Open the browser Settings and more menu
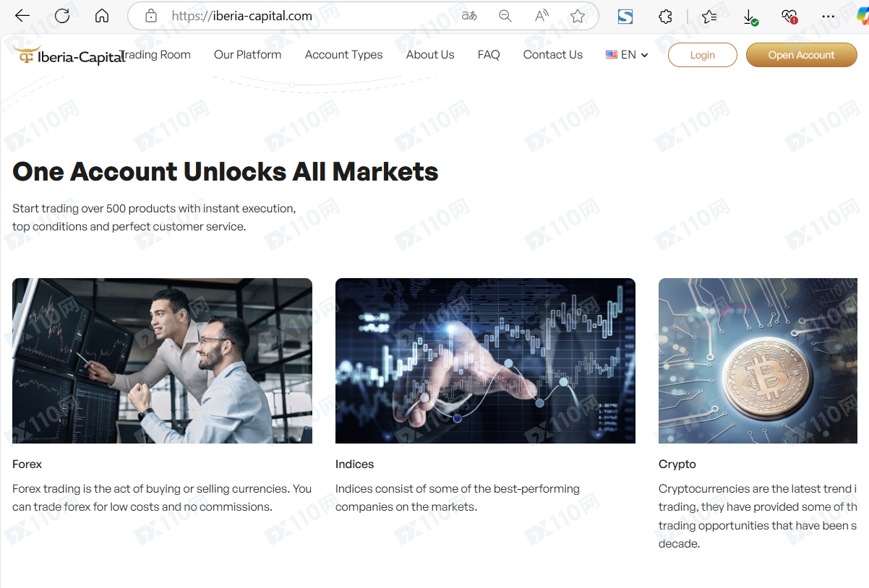The width and height of the screenshot is (869, 588). click(x=829, y=16)
